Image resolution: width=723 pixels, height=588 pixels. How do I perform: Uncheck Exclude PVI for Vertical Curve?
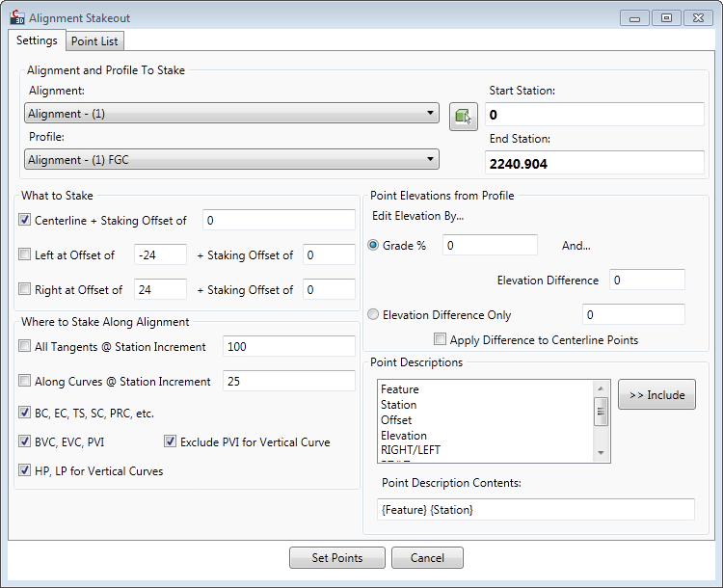171,442
